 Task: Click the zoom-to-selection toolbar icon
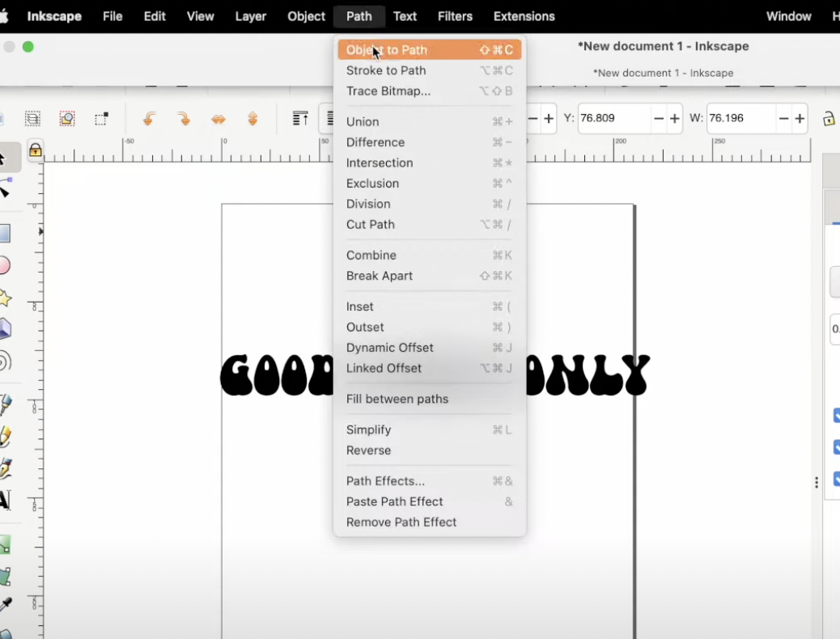click(67, 118)
